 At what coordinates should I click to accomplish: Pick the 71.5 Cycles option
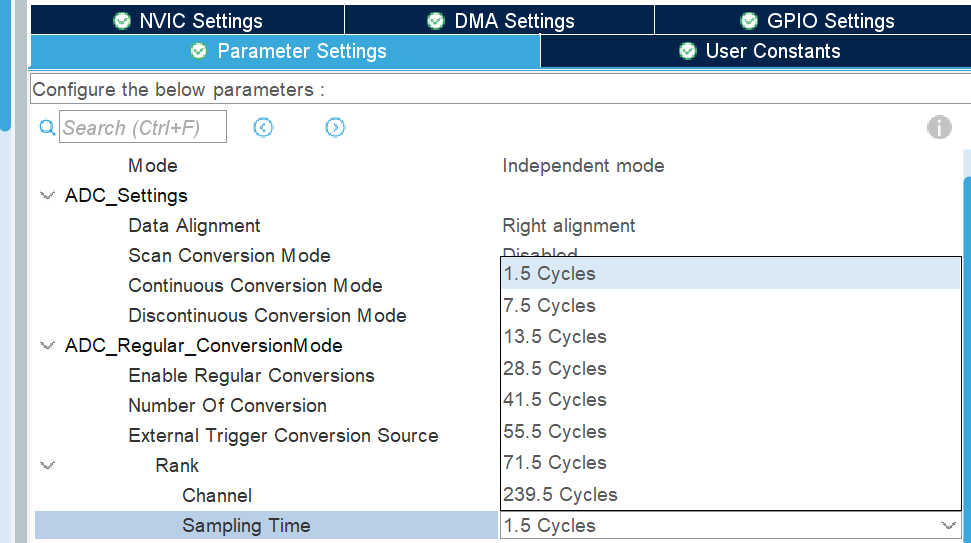click(x=555, y=462)
